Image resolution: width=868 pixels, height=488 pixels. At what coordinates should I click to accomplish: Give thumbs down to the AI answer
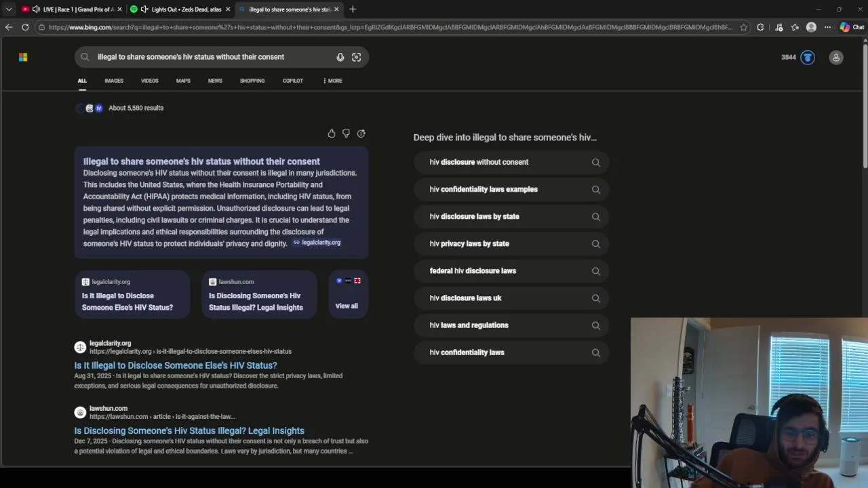point(346,134)
